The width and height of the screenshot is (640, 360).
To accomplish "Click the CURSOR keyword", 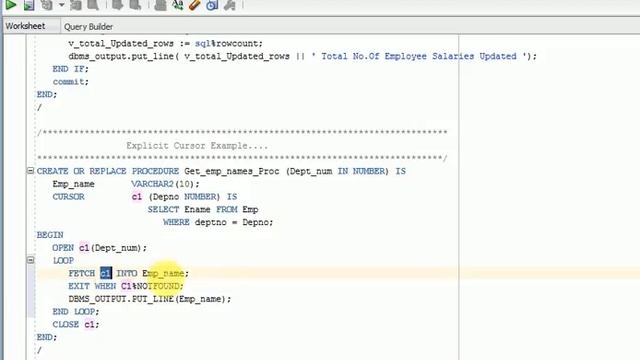I will pos(68,197).
